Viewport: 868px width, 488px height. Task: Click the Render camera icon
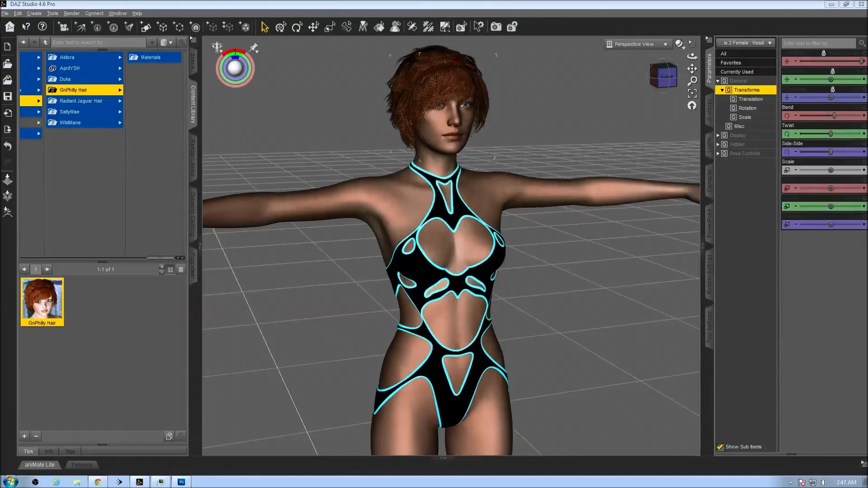pyautogui.click(x=496, y=27)
